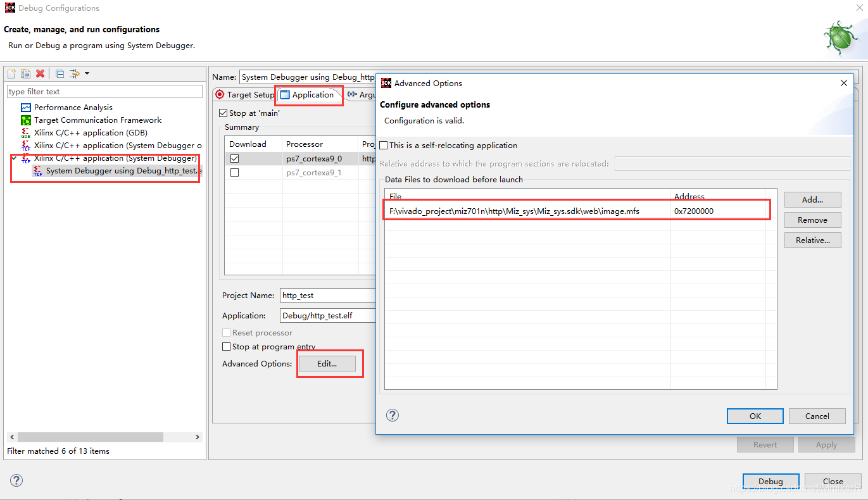The width and height of the screenshot is (868, 500).
Task: Click the help icon at the bottom left
Action: (16, 480)
